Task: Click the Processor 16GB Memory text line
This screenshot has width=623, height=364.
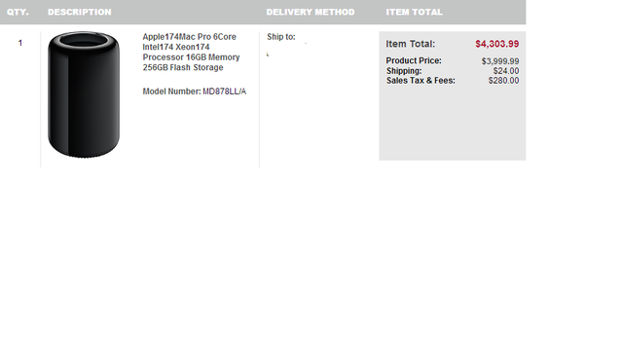Action: (191, 57)
